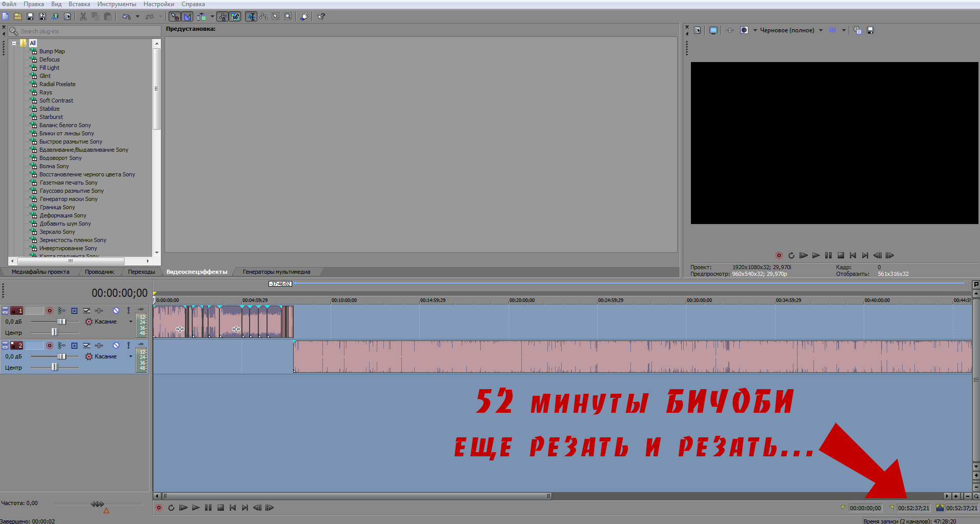Open the preview overlays grid dropdown
Screen dimensions: 980x524
pos(844,30)
